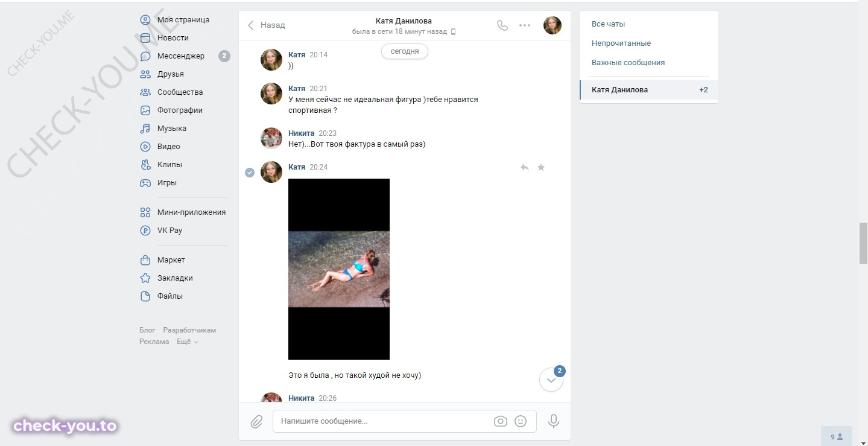Open the Реклама footer link
The width and height of the screenshot is (868, 446).
pos(154,342)
